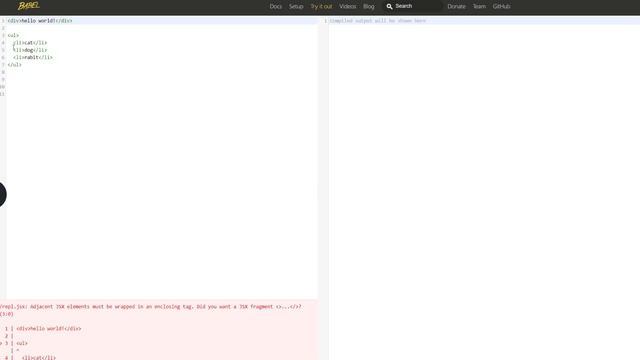Screen dimensions: 640x360
Task: Open the GitHub link
Action: [x=501, y=7]
